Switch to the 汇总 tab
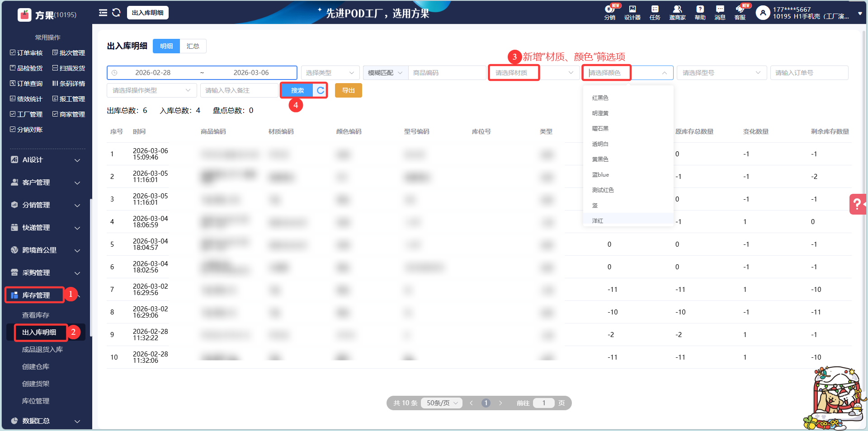 [x=193, y=46]
